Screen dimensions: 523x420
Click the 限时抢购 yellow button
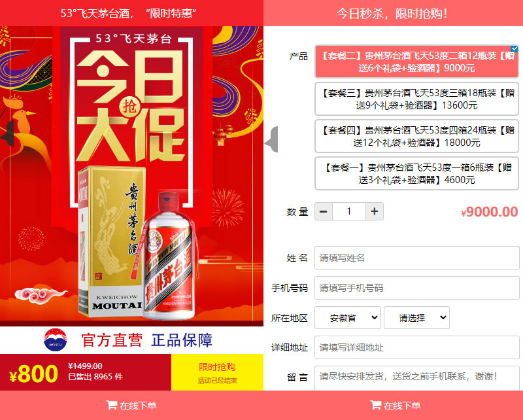217,373
